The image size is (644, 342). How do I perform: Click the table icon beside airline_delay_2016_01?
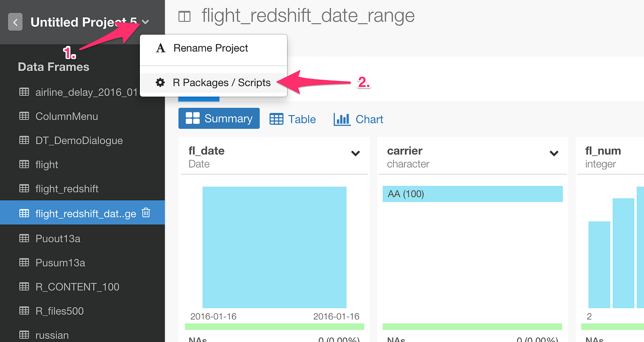24,92
